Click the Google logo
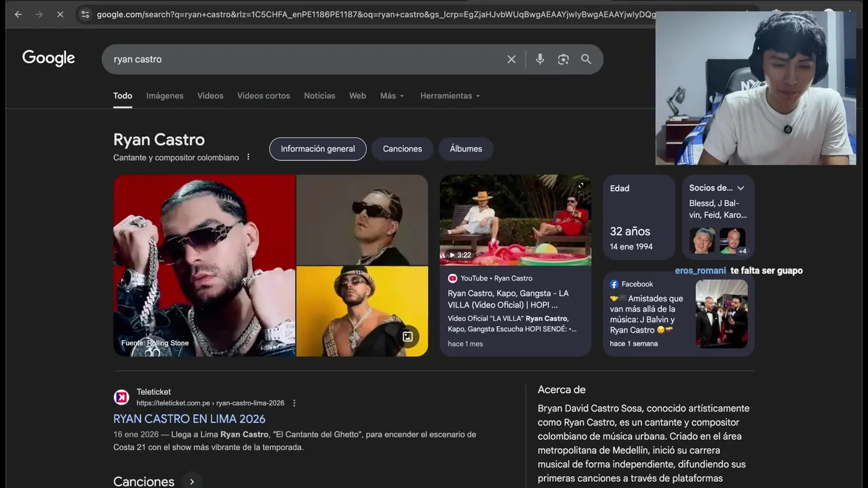This screenshot has width=868, height=488. [49, 58]
